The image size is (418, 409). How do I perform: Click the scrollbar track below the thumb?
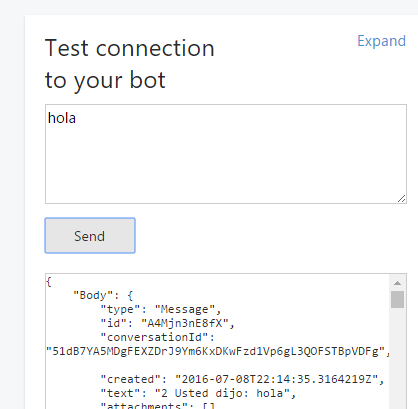[397, 358]
